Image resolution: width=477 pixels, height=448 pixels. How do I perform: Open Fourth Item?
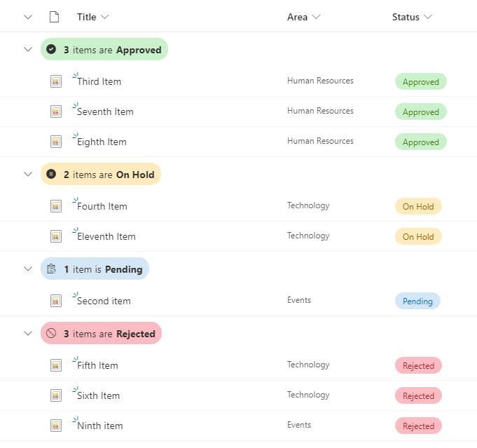click(102, 207)
